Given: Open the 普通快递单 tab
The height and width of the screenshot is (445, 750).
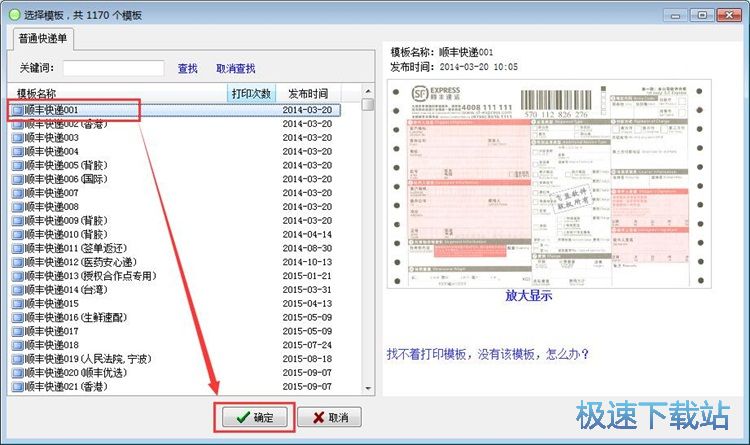Looking at the screenshot, I should pyautogui.click(x=43, y=39).
